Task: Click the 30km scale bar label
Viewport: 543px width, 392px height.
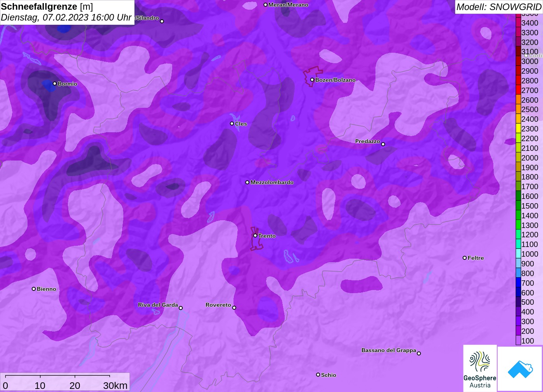Action: (115, 385)
